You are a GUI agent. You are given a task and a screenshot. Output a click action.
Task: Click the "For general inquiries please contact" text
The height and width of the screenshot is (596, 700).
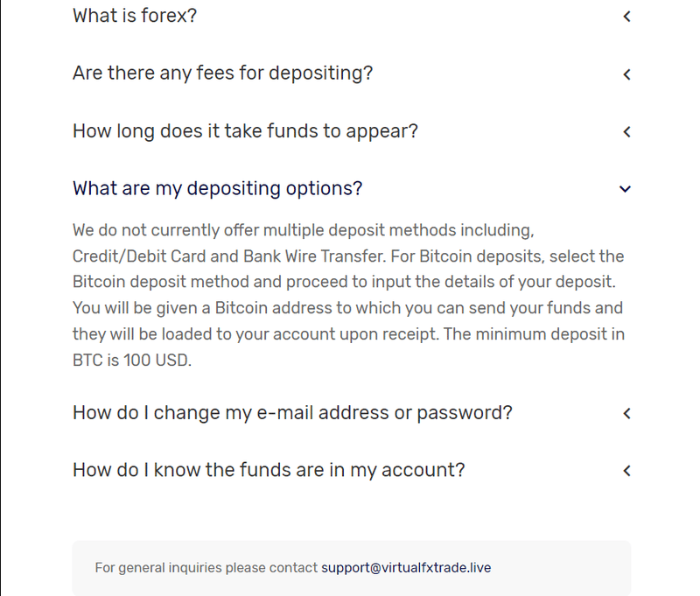[206, 568]
